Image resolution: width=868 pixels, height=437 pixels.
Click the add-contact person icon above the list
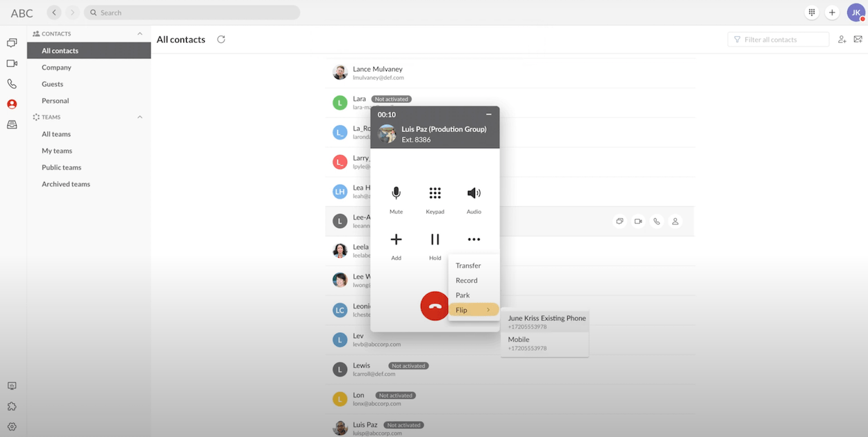(842, 40)
